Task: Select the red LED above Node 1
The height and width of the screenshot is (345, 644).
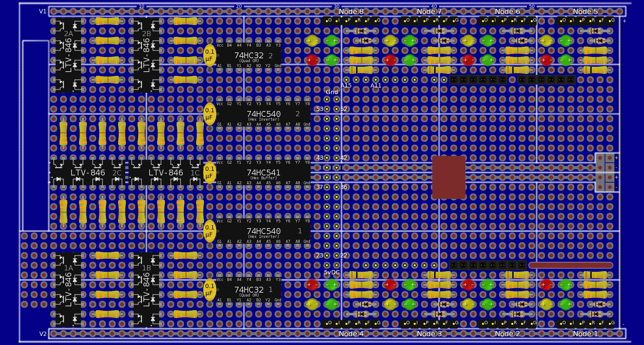Action: 546,285
